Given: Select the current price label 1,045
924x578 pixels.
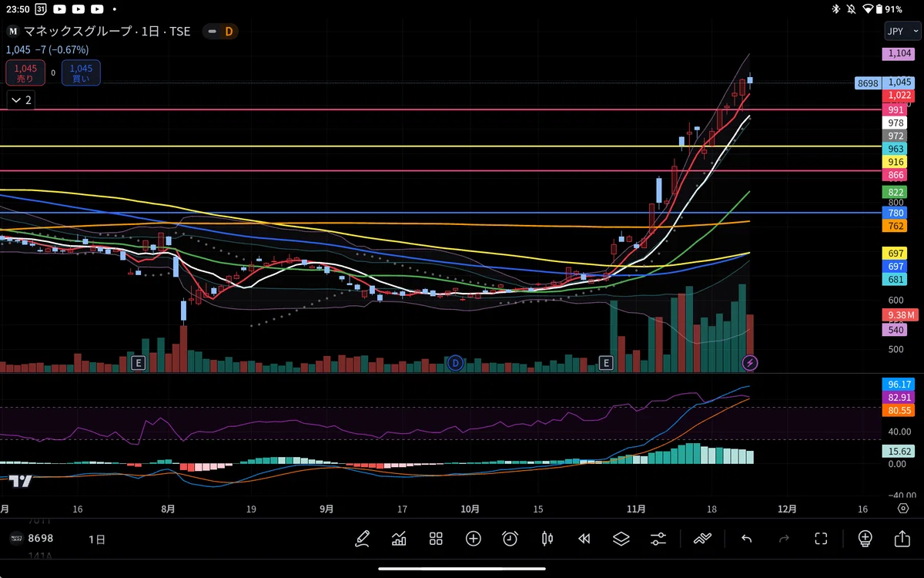Looking at the screenshot, I should [899, 82].
